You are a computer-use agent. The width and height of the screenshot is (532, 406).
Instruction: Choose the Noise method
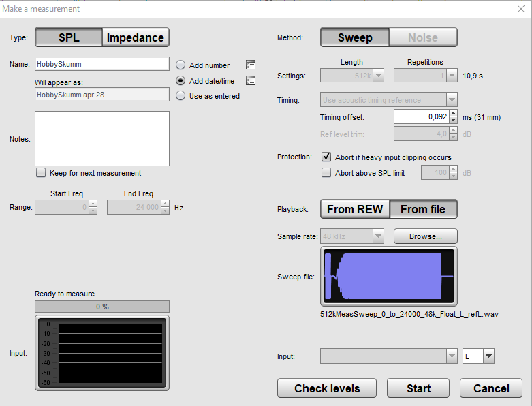click(423, 37)
